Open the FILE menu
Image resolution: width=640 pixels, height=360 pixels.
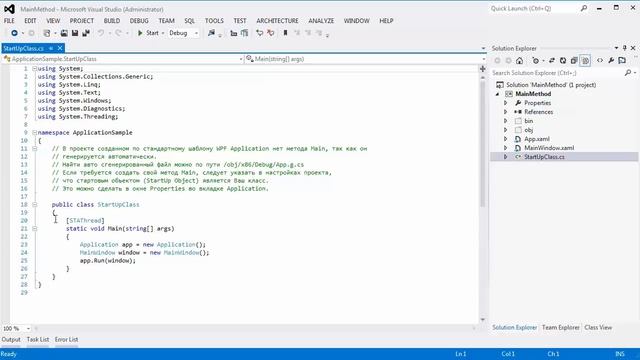point(9,21)
